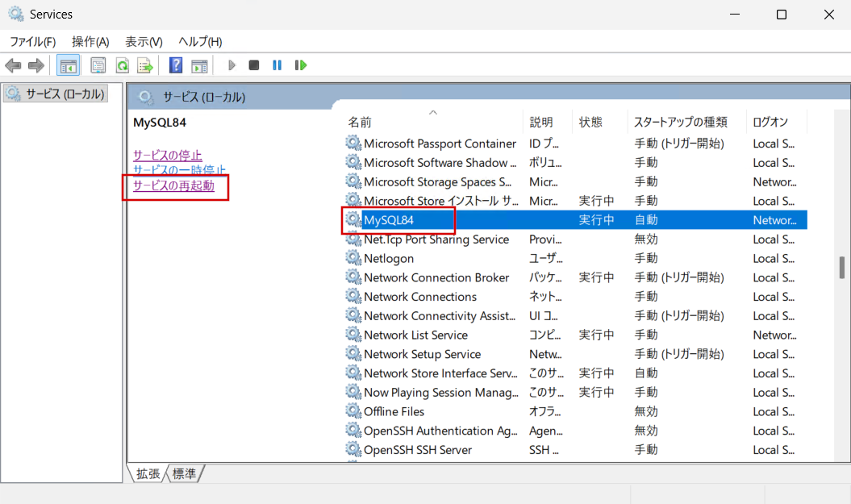Switch to the 拡張 tab
Viewport: 851px width, 504px height.
tap(148, 473)
